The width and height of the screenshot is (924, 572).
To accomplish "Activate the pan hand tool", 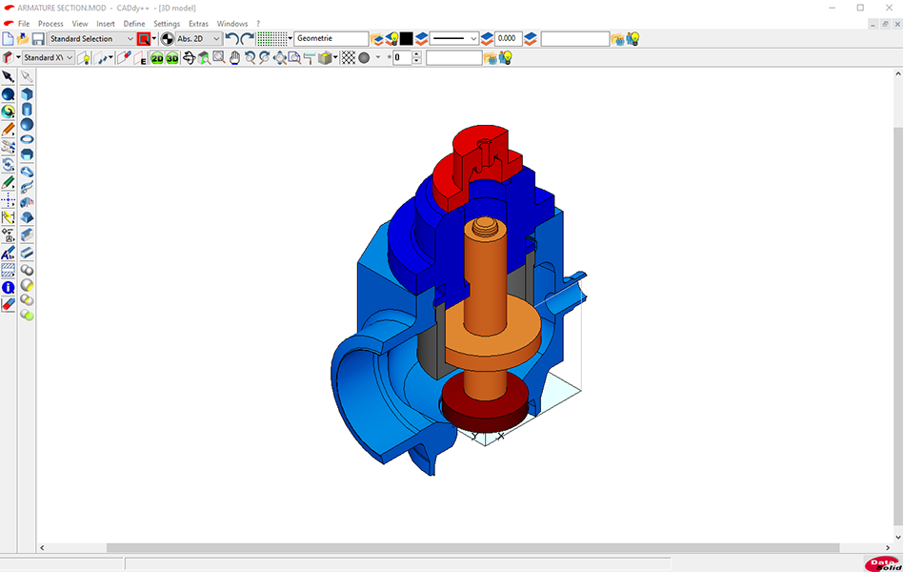I will coord(234,58).
